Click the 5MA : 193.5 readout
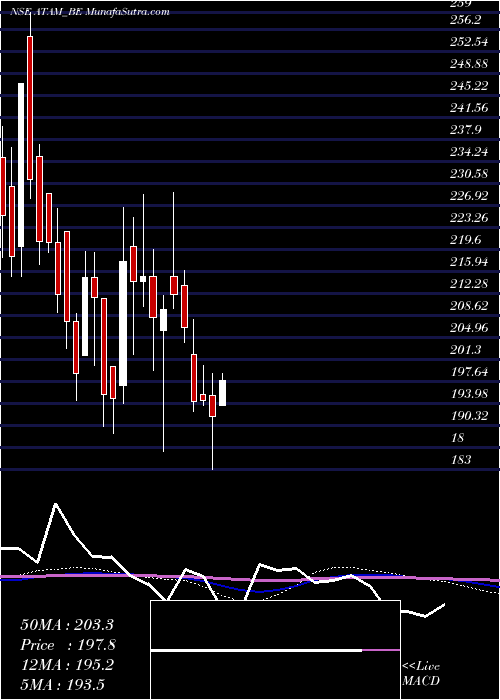 (62, 684)
